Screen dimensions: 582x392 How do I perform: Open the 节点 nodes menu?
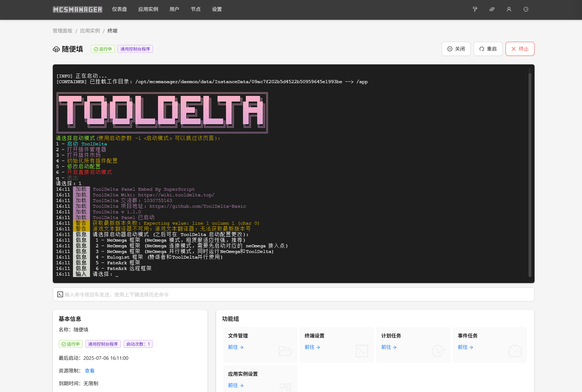[x=196, y=9]
